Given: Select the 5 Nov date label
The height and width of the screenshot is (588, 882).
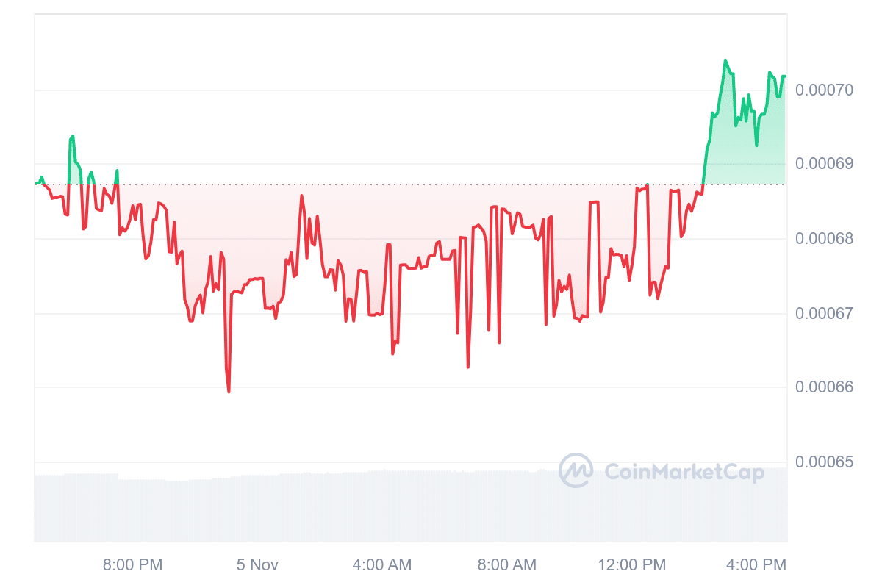Looking at the screenshot, I should 257,565.
